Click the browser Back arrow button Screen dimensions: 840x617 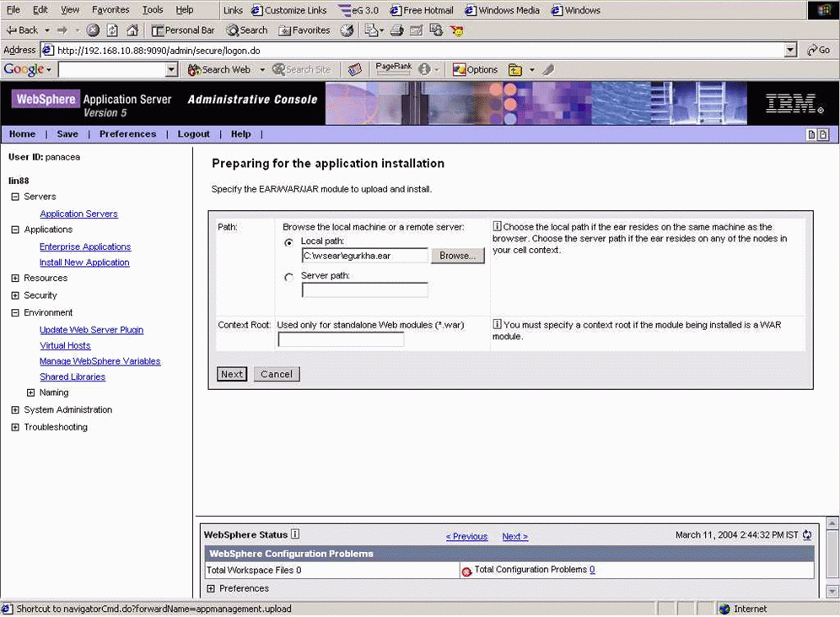[21, 30]
